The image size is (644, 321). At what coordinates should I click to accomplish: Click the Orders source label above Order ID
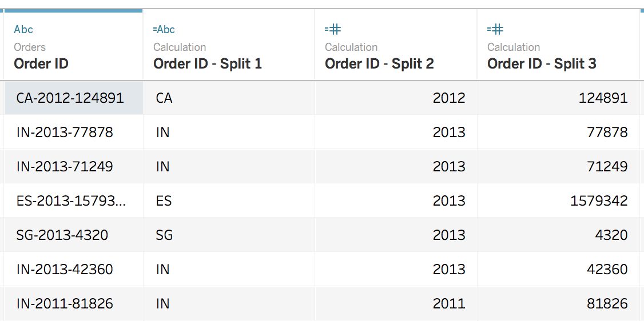pos(30,47)
